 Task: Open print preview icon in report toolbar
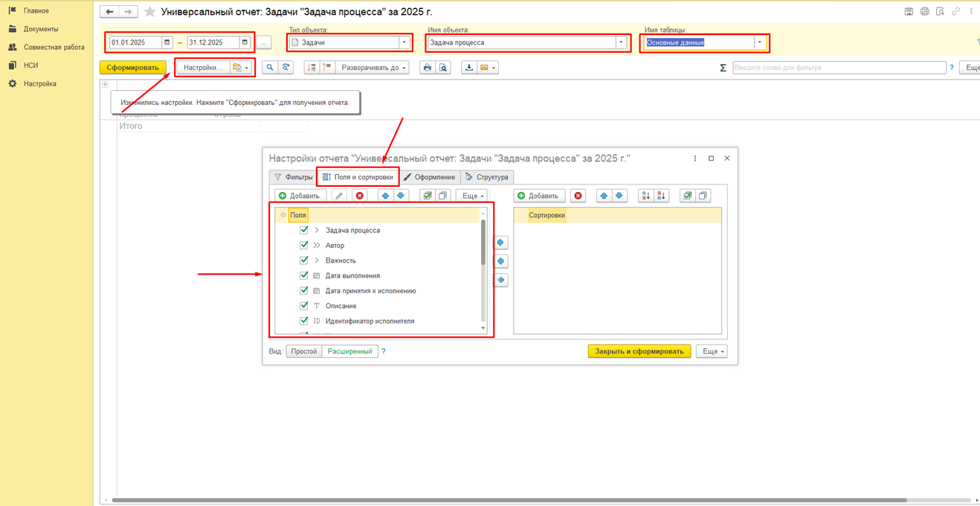coord(443,68)
